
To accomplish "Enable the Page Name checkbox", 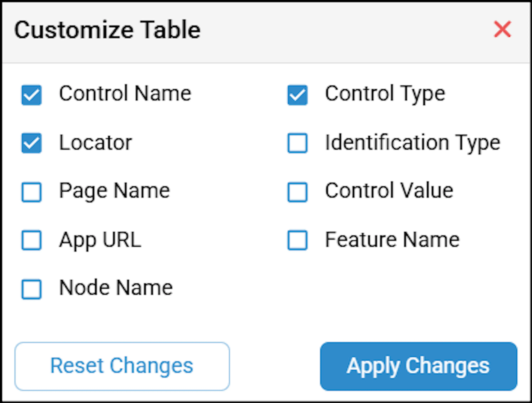I will pos(31,192).
